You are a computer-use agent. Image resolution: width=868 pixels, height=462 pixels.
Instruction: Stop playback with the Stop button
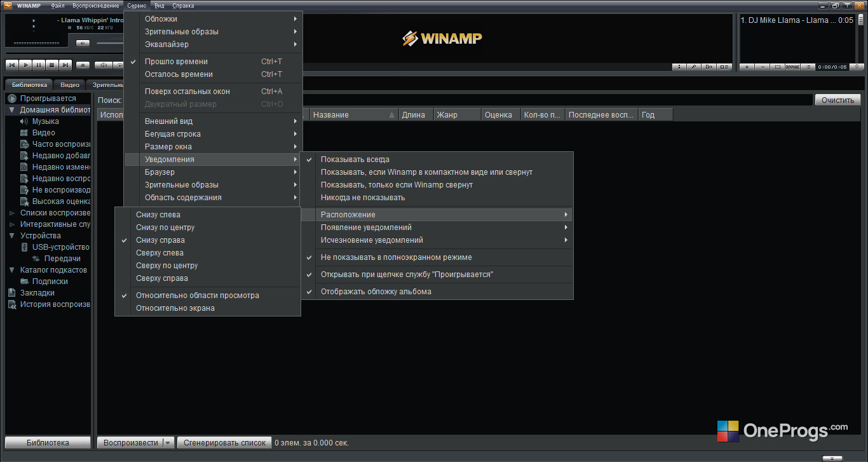[52, 65]
